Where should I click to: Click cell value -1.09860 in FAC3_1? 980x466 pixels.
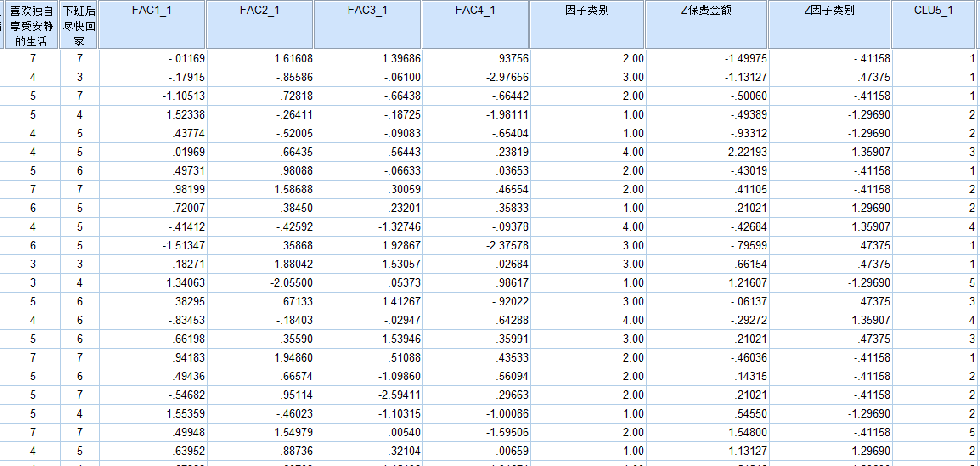pyautogui.click(x=369, y=376)
